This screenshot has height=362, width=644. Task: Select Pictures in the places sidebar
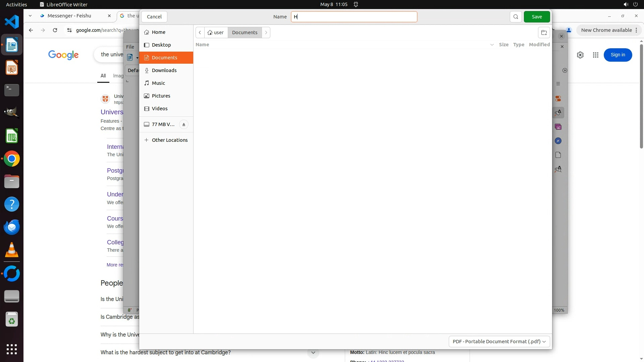161,96
